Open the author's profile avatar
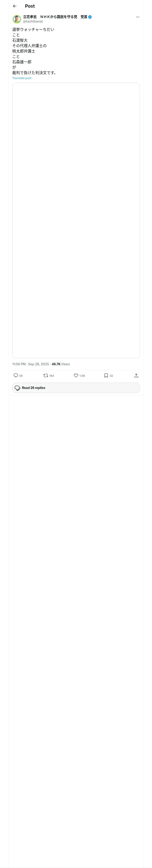Viewport: 152px width, 868px height. point(17,19)
